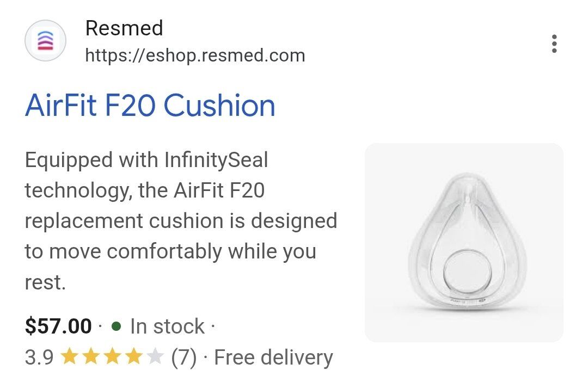The height and width of the screenshot is (376, 588).
Task: Open the three-dot more options menu
Action: (554, 44)
